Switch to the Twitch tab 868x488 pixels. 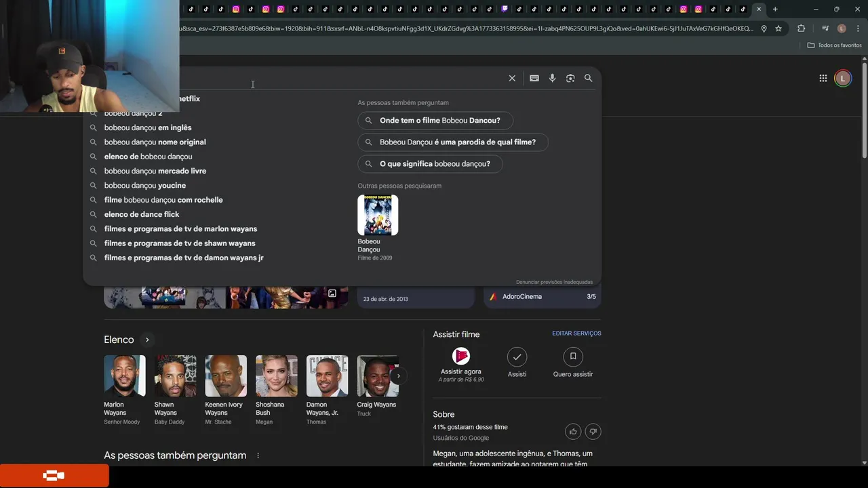505,9
